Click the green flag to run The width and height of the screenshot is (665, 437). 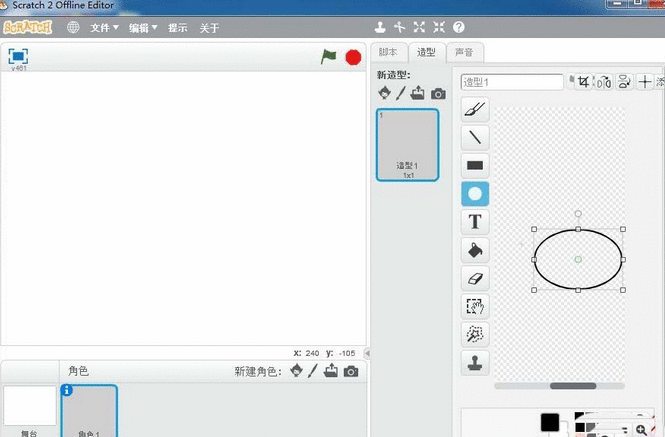(x=329, y=57)
